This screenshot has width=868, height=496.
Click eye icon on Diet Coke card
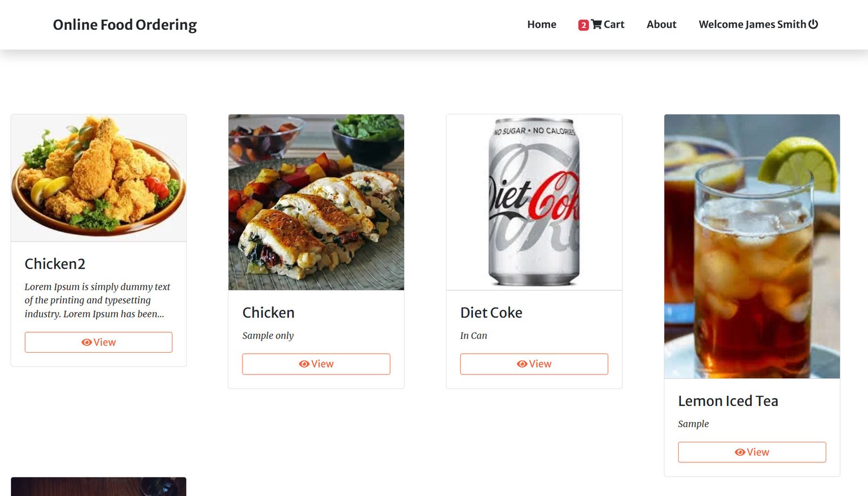[x=522, y=364]
